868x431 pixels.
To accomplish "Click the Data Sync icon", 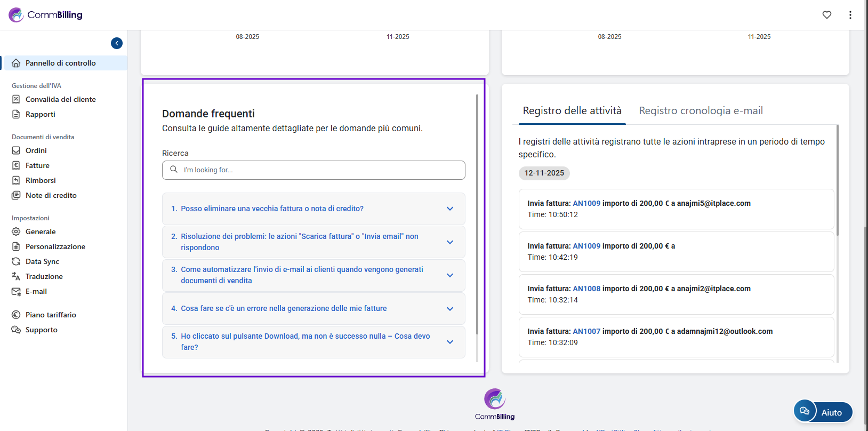I will click(16, 261).
